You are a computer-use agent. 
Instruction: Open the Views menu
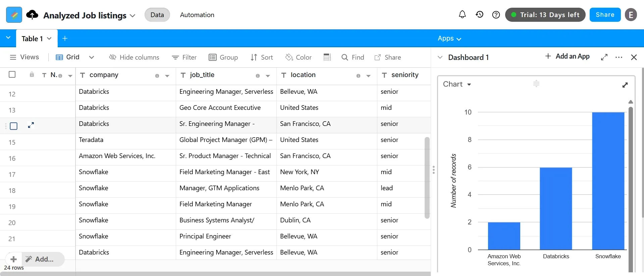(x=24, y=57)
